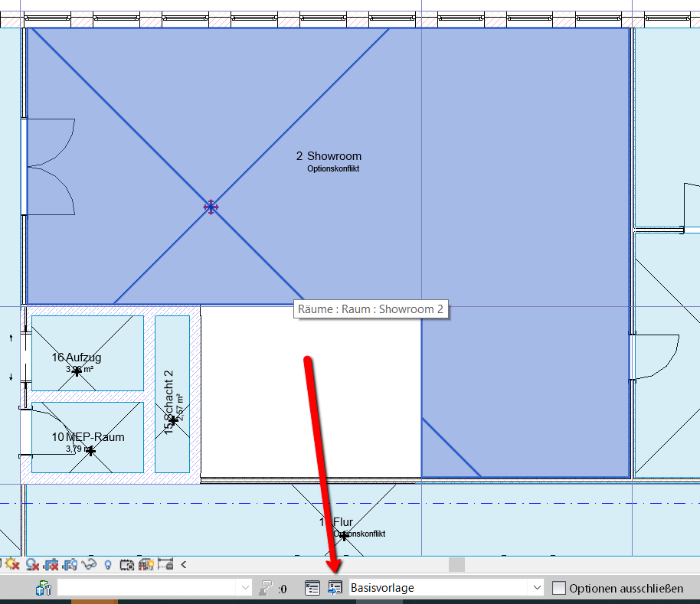Toggle Reveal Hidden Elements light bulb
700x604 pixels.
[108, 565]
